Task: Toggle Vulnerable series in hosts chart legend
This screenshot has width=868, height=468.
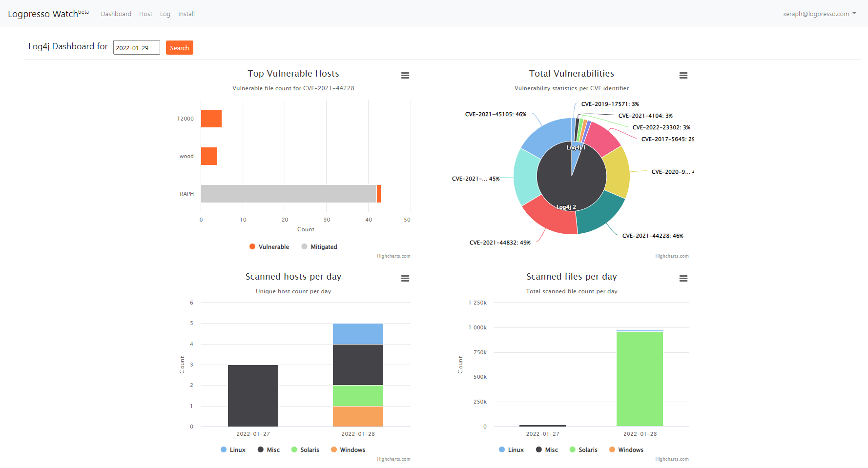Action: click(x=269, y=247)
